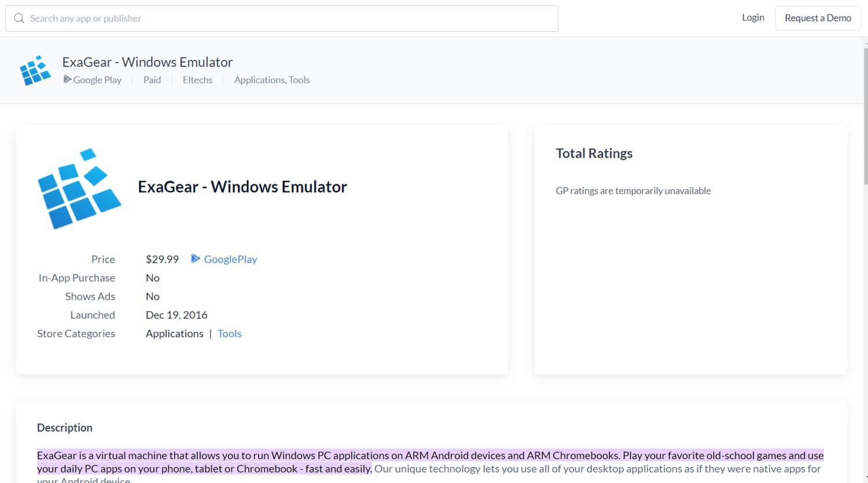Image resolution: width=868 pixels, height=483 pixels.
Task: Select Google Play label in header
Action: pyautogui.click(x=97, y=80)
